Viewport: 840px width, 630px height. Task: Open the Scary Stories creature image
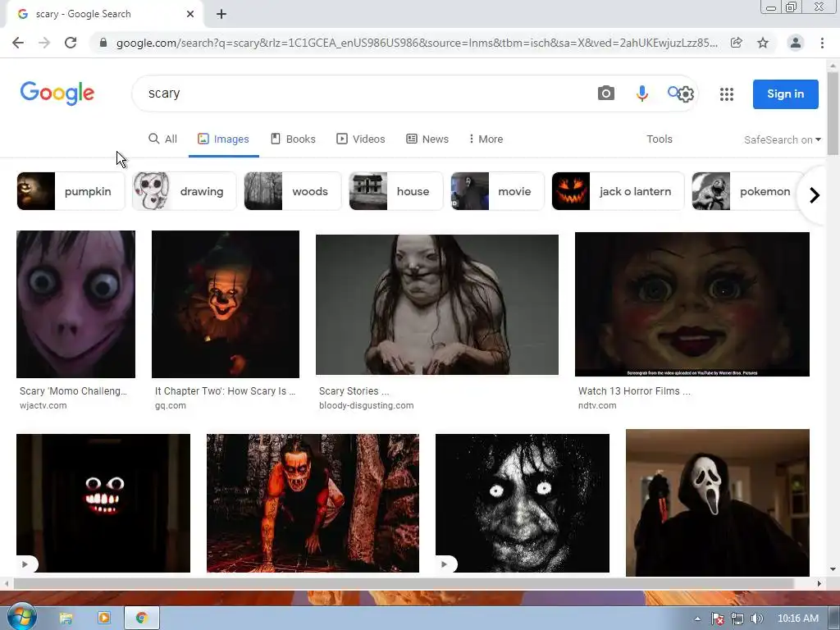[x=437, y=304]
